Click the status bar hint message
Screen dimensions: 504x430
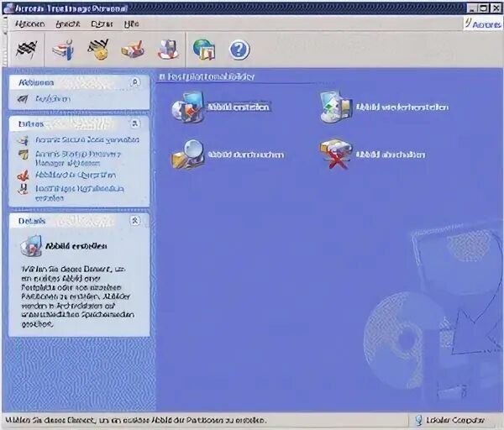pyautogui.click(x=135, y=420)
